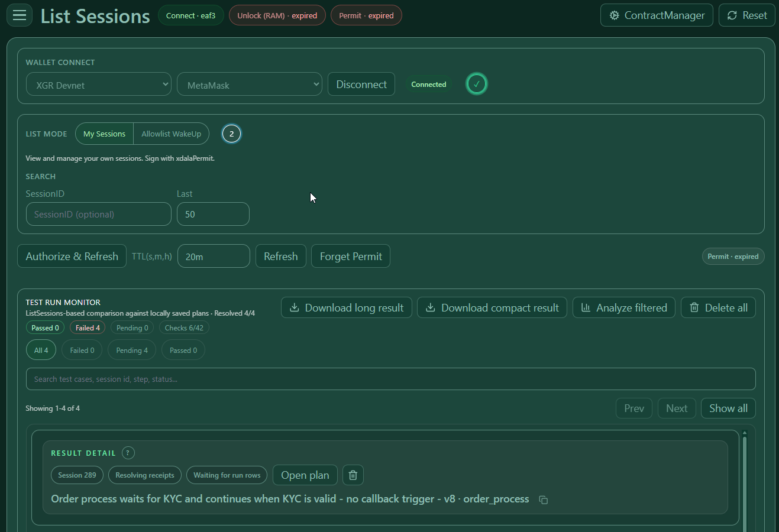Screen dimensions: 779x532
Task: Switch list mode to My Sessions
Action: (x=104, y=134)
